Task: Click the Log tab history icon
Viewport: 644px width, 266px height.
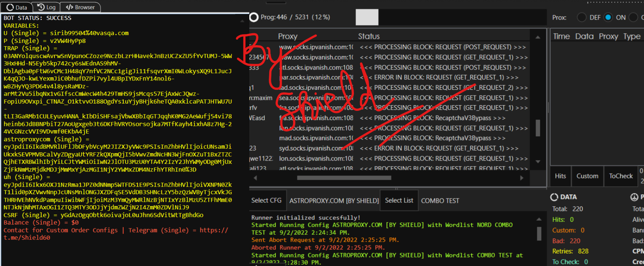Action: coord(41,7)
